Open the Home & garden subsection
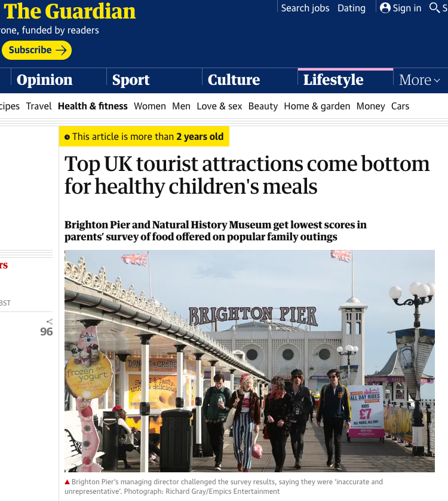The image size is (448, 501). pos(317,106)
